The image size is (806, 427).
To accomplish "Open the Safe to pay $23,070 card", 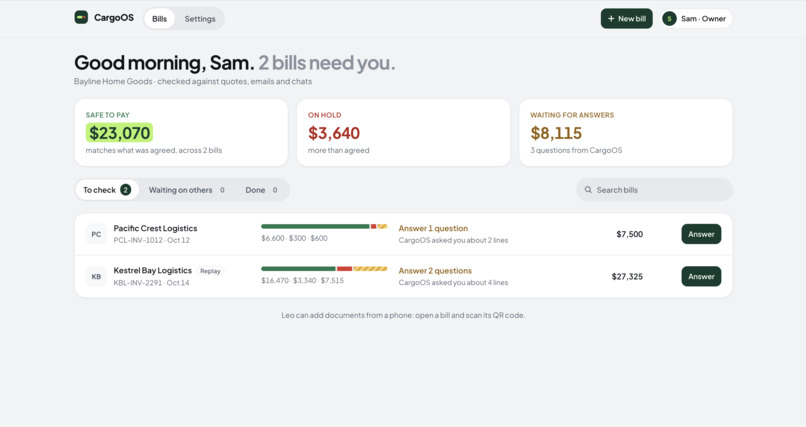I will tap(181, 133).
